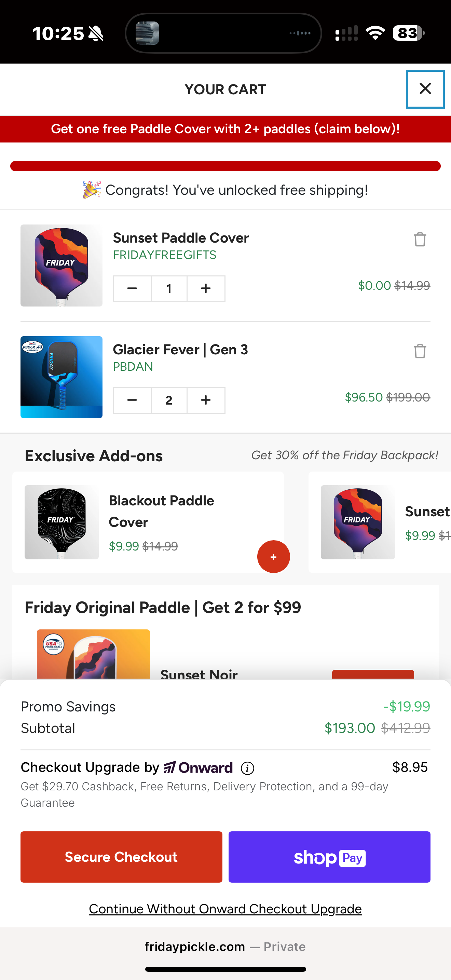Decrease Glacier Fever quantity with minus icon
The height and width of the screenshot is (980, 451).
132,400
